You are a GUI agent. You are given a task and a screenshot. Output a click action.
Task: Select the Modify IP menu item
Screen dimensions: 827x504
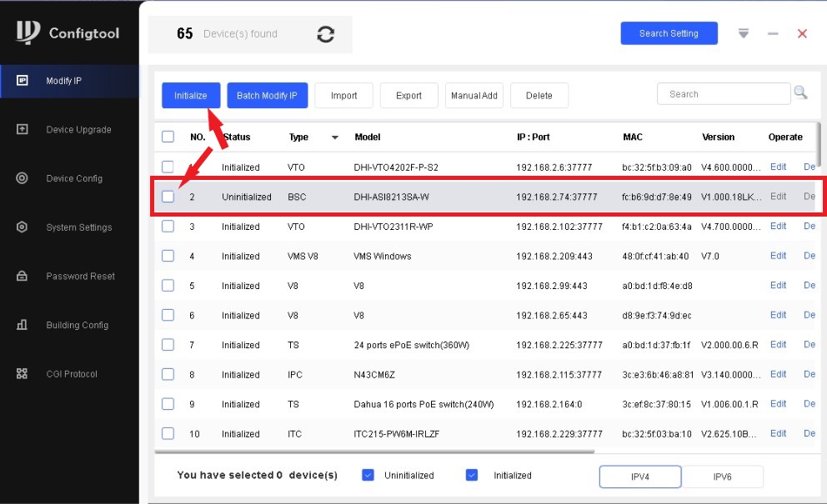coord(63,81)
